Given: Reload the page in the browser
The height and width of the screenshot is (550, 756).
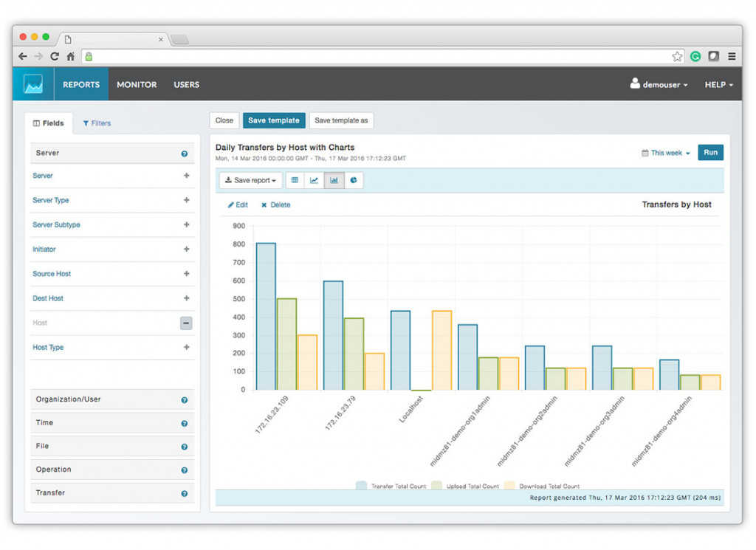Looking at the screenshot, I should pos(55,56).
